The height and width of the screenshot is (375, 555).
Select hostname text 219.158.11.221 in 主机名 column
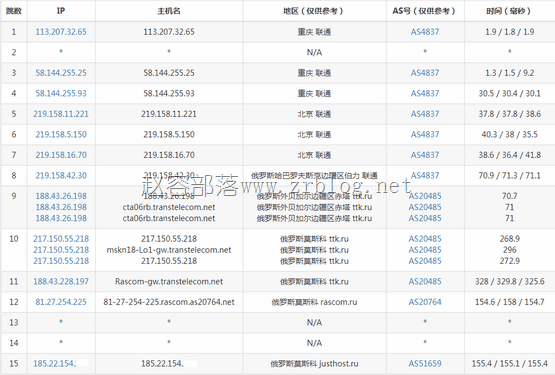click(x=169, y=114)
